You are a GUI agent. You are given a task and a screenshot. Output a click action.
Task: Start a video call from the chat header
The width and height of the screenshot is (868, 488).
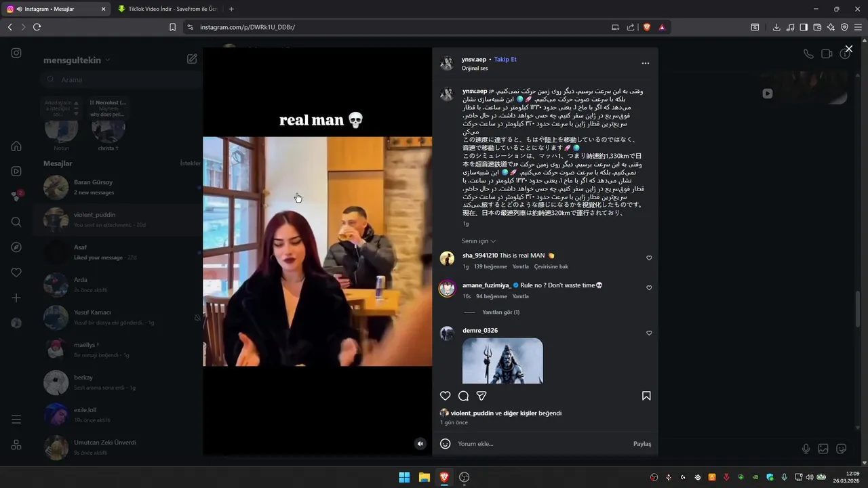pos(827,54)
